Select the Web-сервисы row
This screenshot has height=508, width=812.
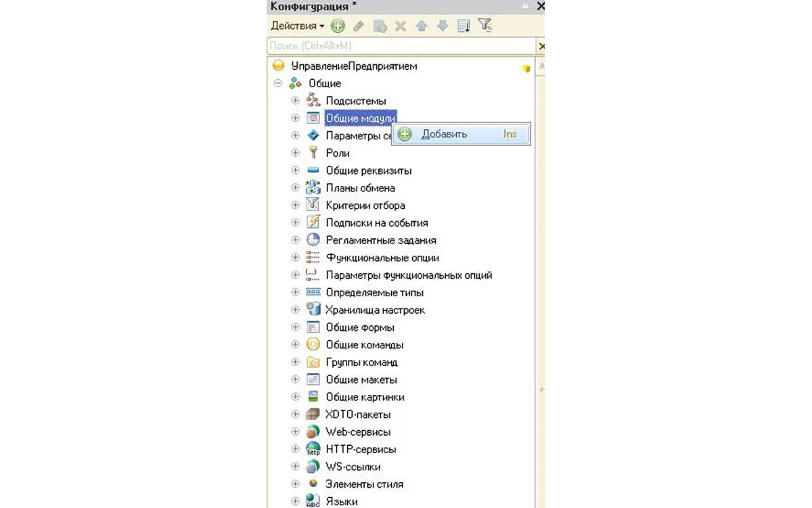(358, 432)
